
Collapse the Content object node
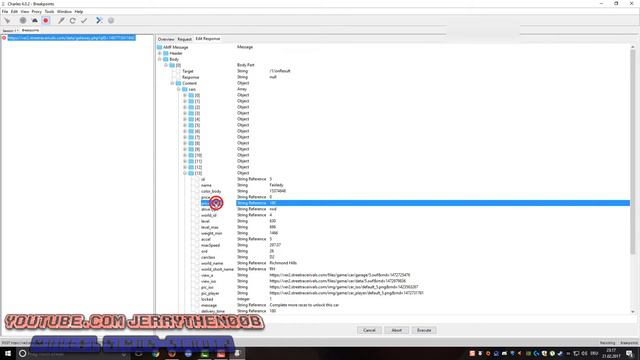172,83
